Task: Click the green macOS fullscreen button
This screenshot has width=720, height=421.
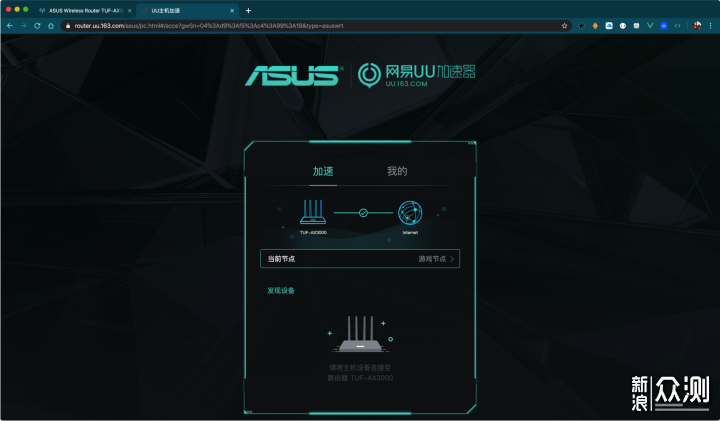Action: [26, 9]
